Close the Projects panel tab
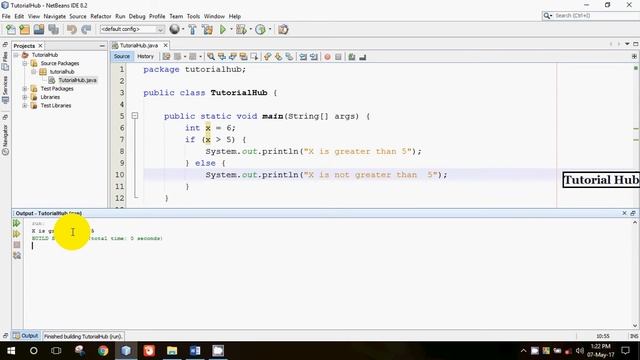The width and height of the screenshot is (640, 360). point(40,46)
